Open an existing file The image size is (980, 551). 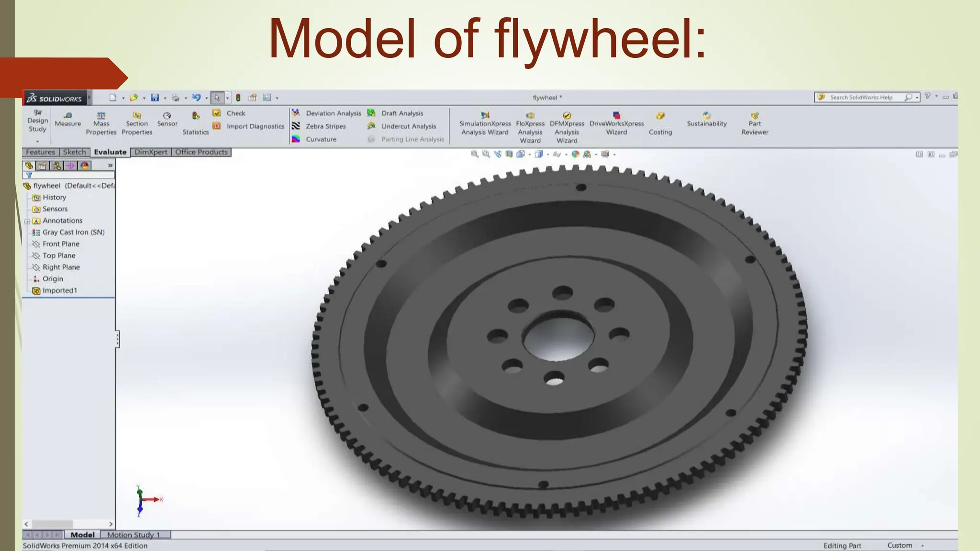point(134,98)
